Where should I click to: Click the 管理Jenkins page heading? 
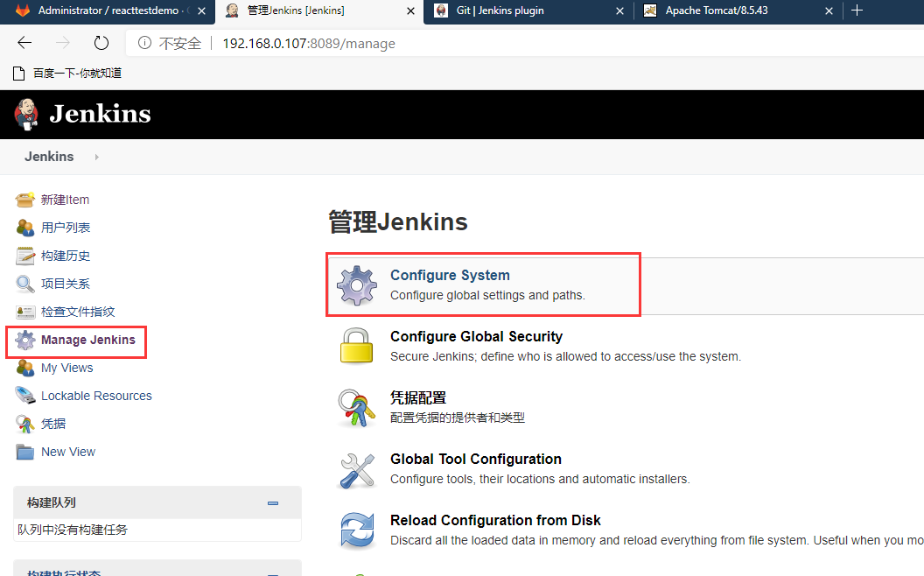398,222
